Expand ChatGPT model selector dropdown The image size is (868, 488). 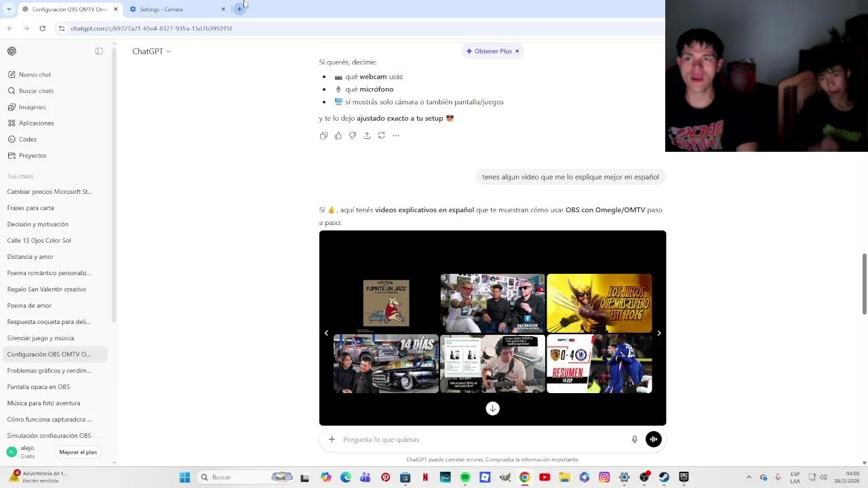(x=151, y=51)
